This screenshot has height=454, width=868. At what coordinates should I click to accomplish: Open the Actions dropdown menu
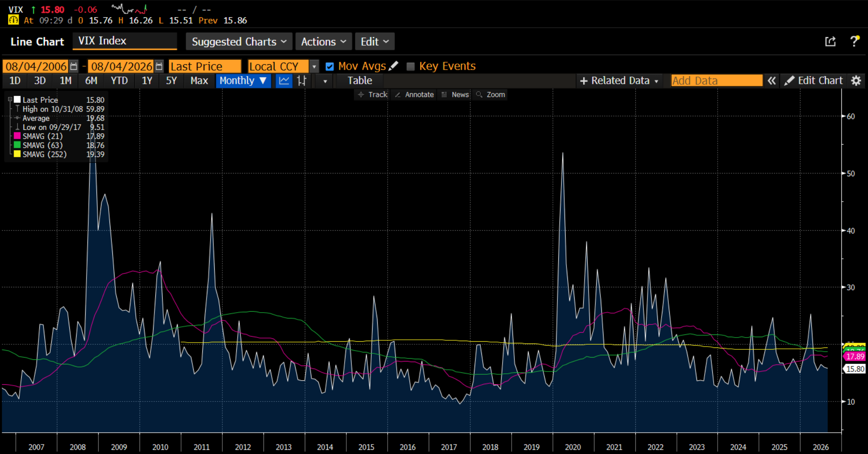pos(324,42)
